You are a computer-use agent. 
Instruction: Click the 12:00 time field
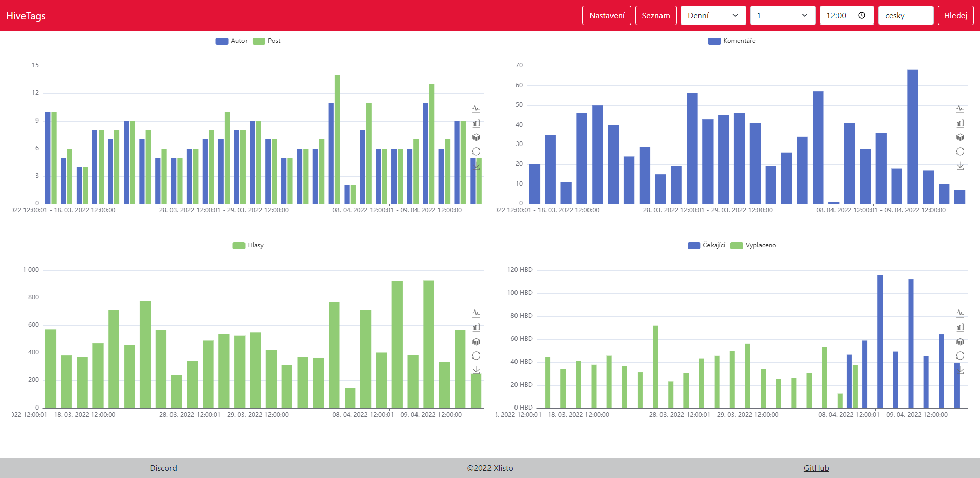847,15
